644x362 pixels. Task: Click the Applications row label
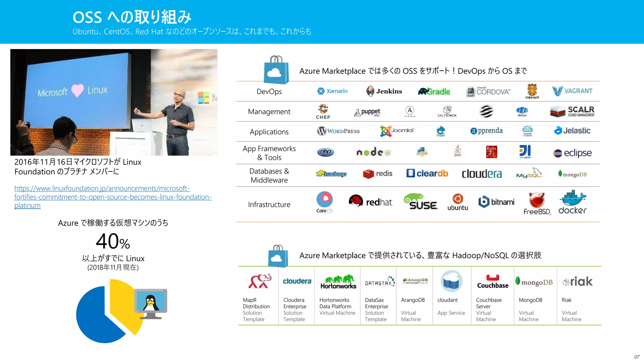[269, 132]
